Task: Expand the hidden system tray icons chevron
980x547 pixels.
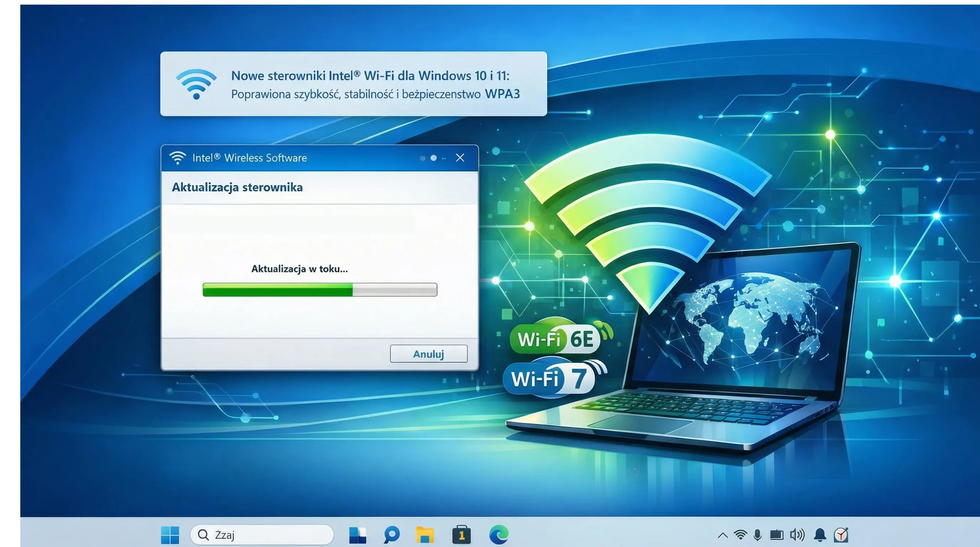Action: 723,535
